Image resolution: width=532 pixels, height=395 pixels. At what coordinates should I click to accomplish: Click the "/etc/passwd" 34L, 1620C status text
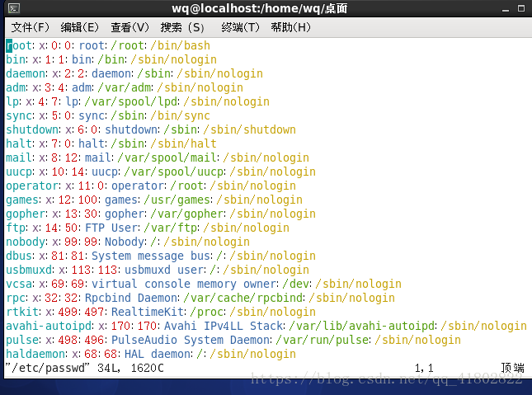[x=84, y=368]
